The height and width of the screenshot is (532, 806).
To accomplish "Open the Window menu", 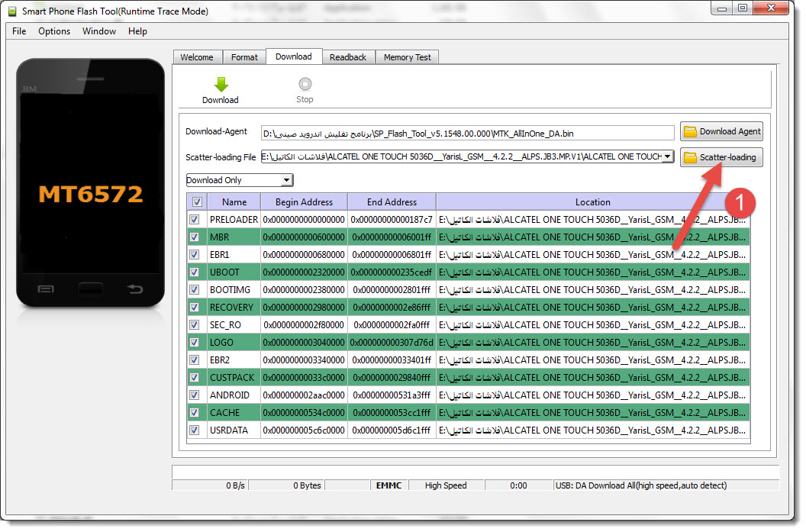I will click(x=99, y=31).
